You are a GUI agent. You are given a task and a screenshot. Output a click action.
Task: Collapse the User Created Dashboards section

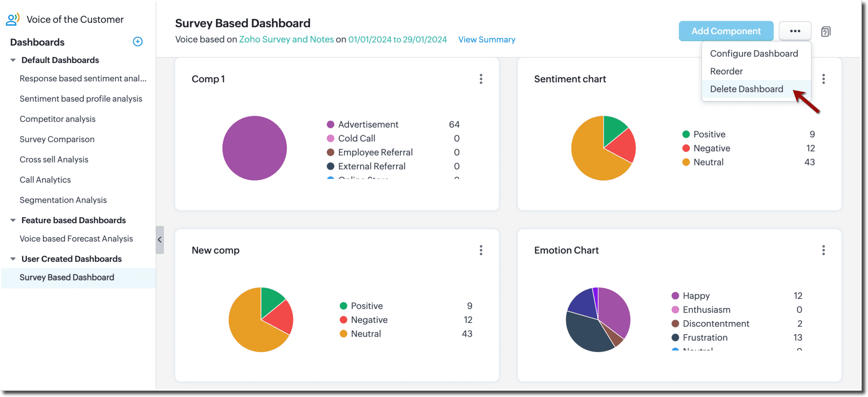tap(13, 259)
